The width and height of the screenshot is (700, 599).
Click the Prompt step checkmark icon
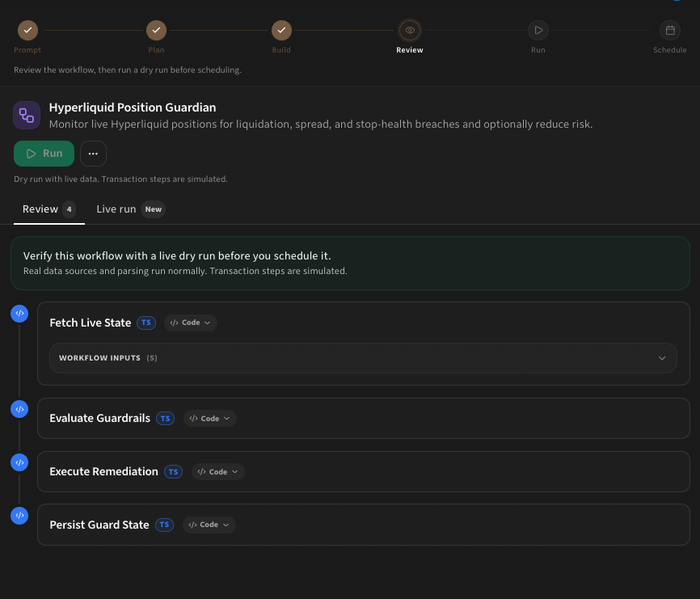pos(27,31)
